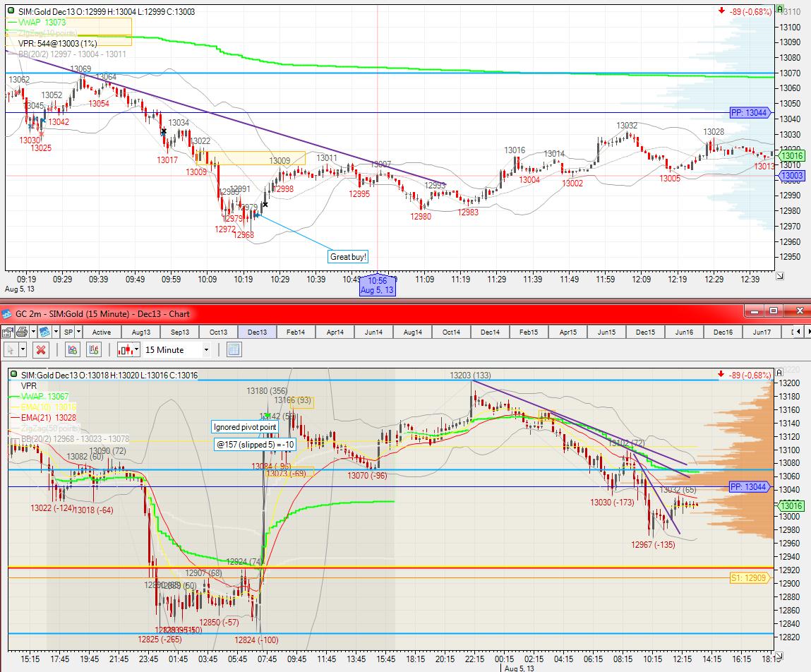Switch to the Oct13 contract tab
This screenshot has height=672, width=811.
(x=218, y=332)
